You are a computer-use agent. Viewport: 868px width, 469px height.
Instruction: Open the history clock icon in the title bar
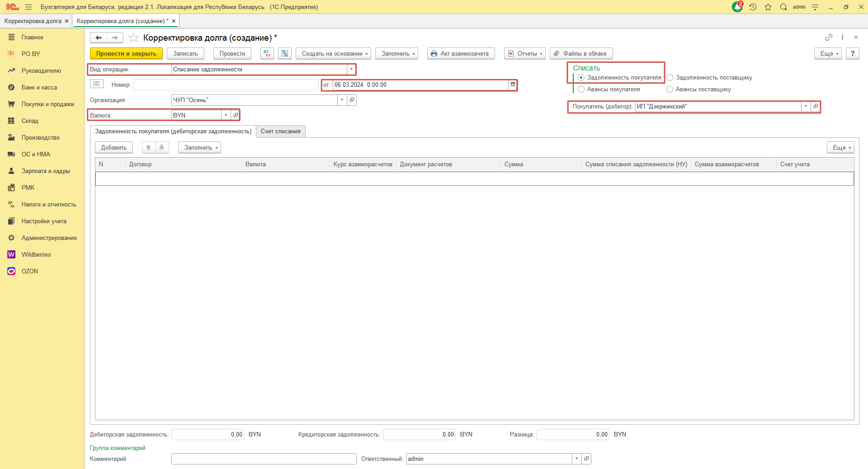(753, 7)
